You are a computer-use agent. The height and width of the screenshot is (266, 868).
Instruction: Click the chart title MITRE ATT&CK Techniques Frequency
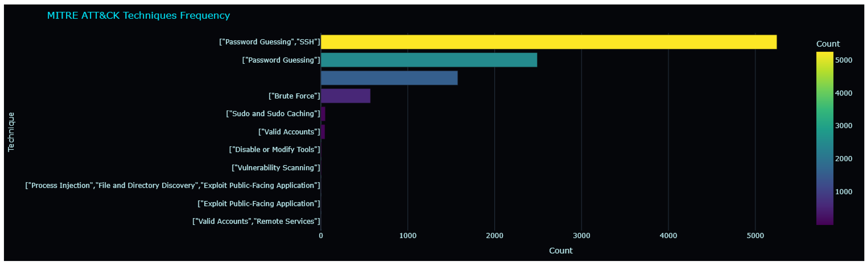[138, 16]
